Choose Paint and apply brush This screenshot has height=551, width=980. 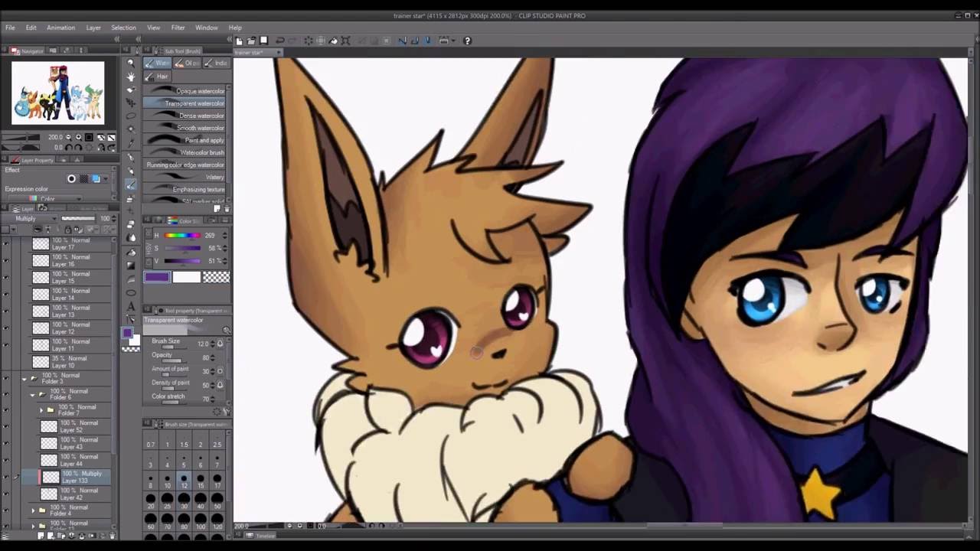[185, 140]
